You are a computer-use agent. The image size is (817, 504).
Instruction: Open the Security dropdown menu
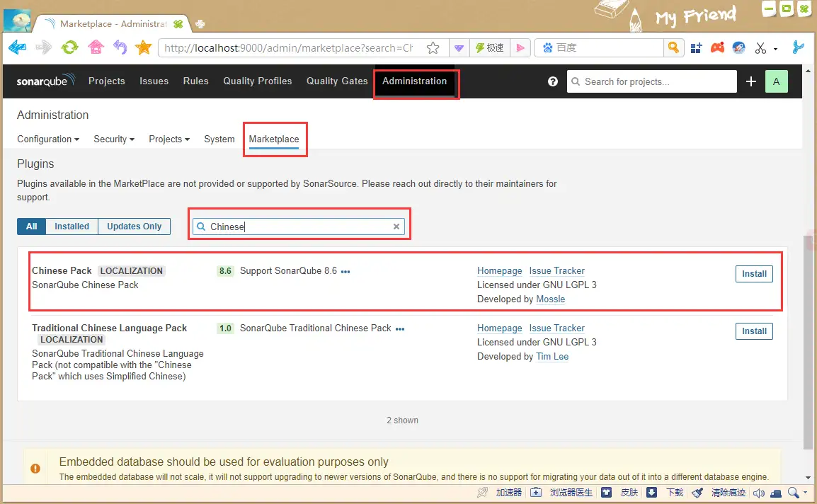[x=113, y=139]
